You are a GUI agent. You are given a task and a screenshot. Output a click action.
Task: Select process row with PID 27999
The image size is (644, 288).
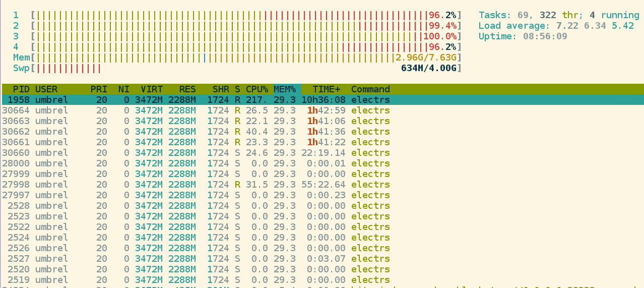pyautogui.click(x=323, y=174)
